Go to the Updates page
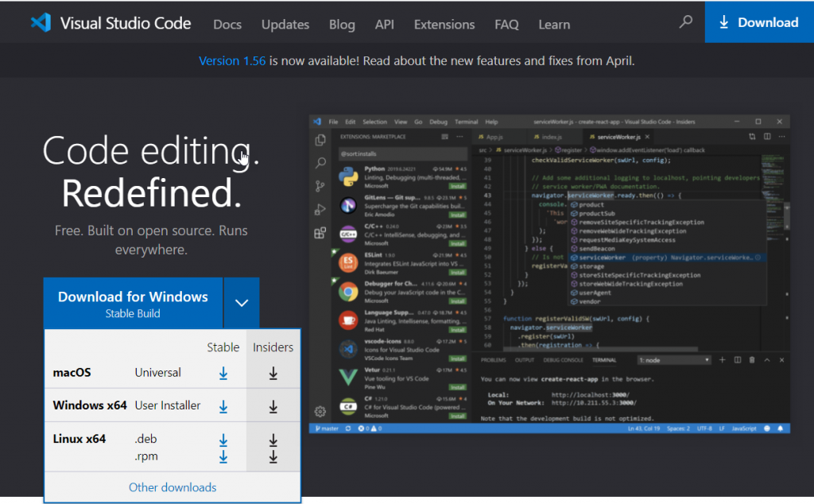This screenshot has width=814, height=504. pos(285,25)
